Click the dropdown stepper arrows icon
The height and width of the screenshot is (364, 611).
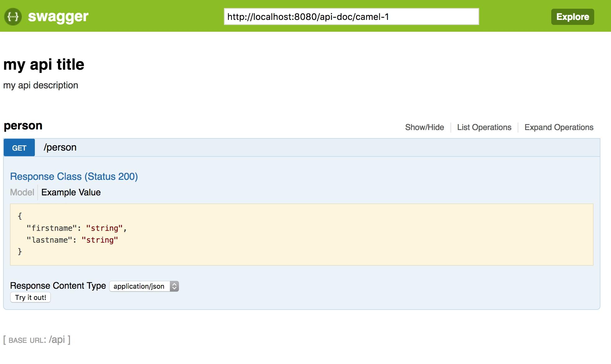[175, 286]
